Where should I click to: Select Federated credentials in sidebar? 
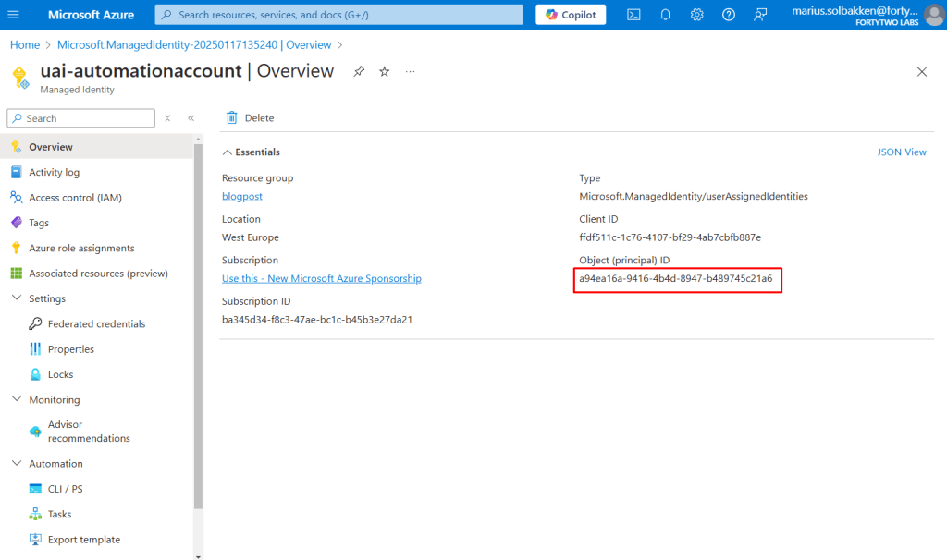[x=96, y=324]
